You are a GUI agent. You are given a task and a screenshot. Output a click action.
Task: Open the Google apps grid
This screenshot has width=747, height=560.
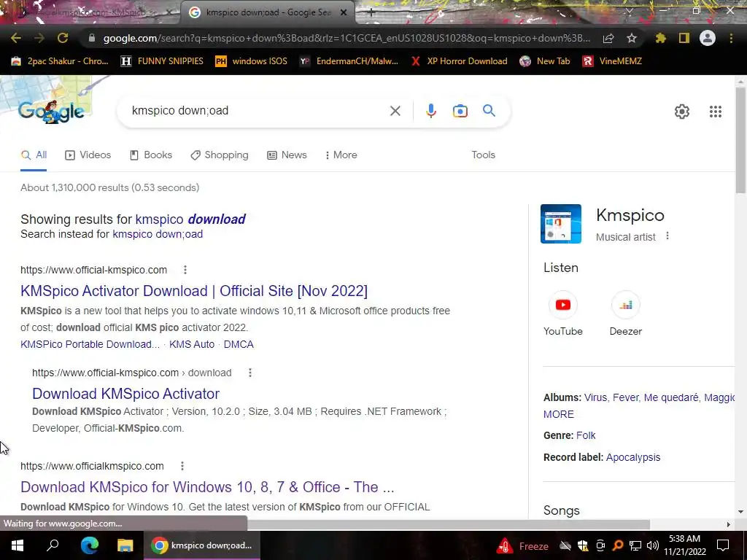(716, 112)
